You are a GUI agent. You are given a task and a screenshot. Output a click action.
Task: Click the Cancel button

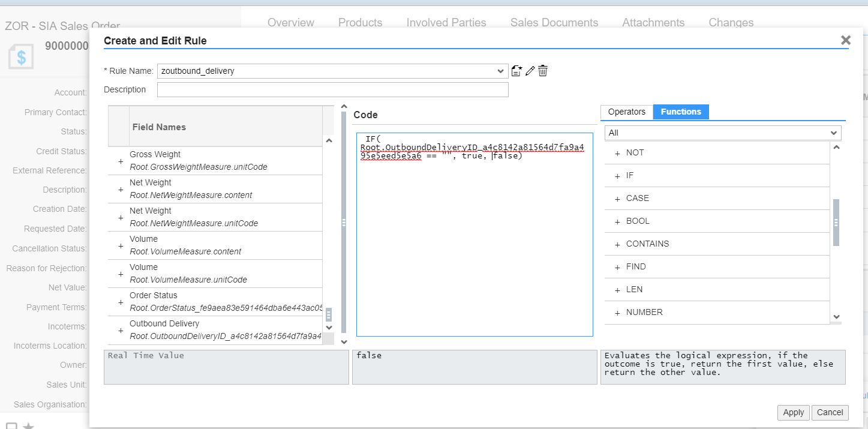830,412
